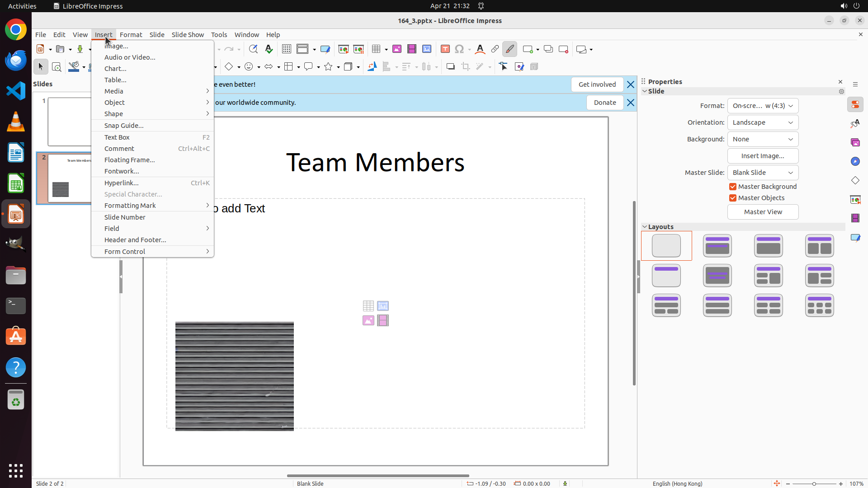Click the Master View button

pyautogui.click(x=763, y=212)
